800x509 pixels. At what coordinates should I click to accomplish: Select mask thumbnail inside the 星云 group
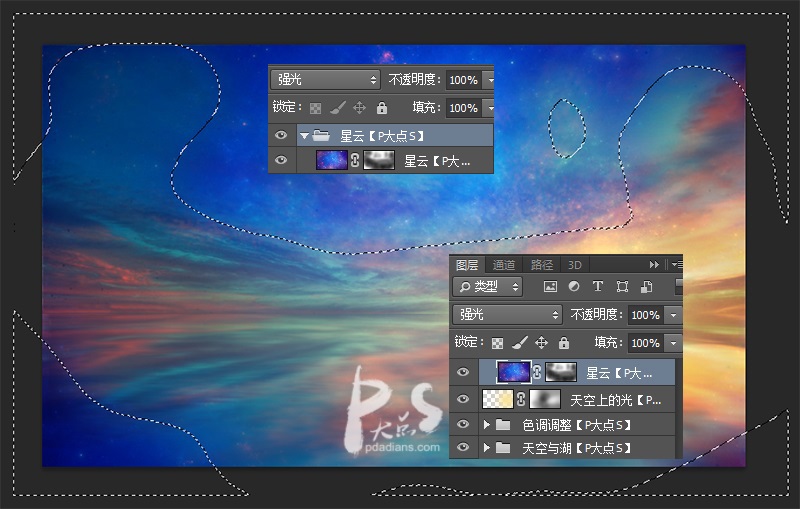(379, 160)
